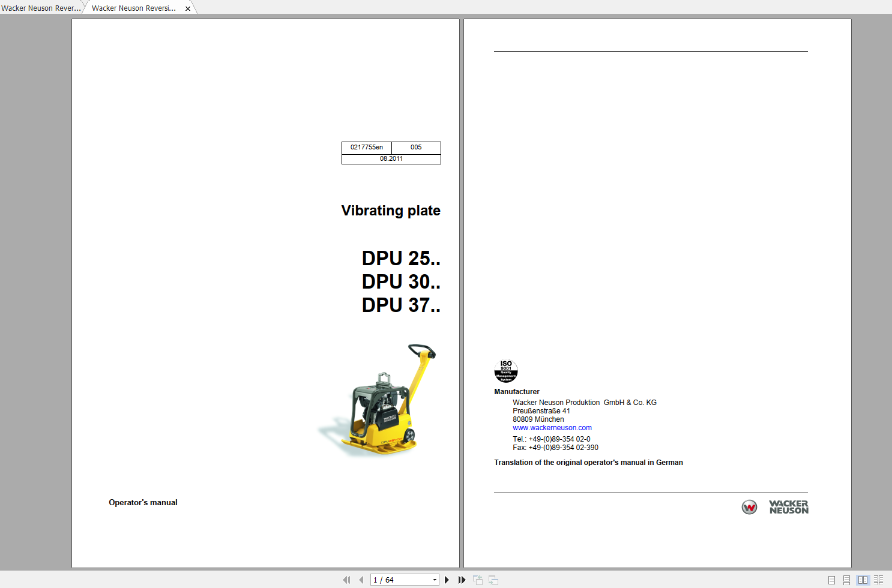The image size is (892, 588).
Task: Click the 'Vibrating plate' title
Action: (391, 211)
